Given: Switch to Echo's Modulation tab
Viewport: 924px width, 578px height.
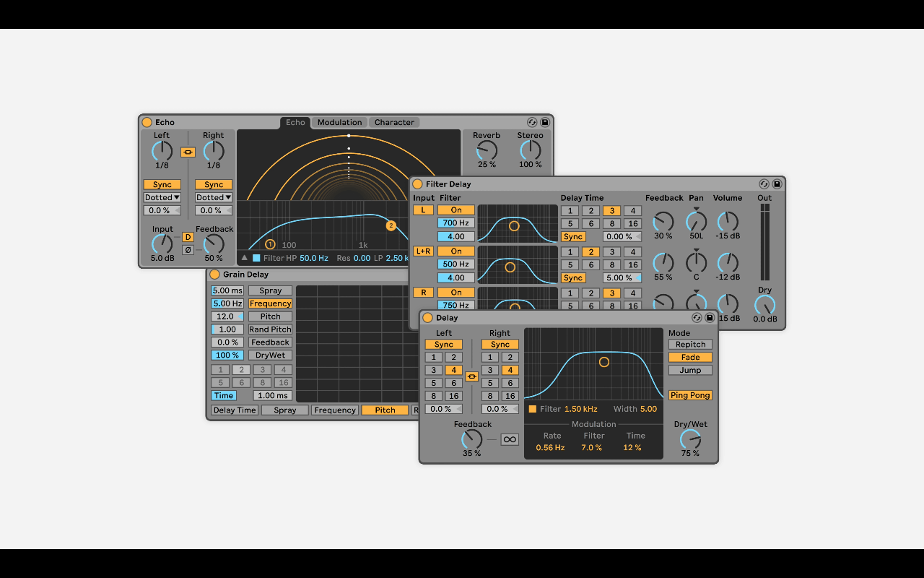Looking at the screenshot, I should pos(339,123).
